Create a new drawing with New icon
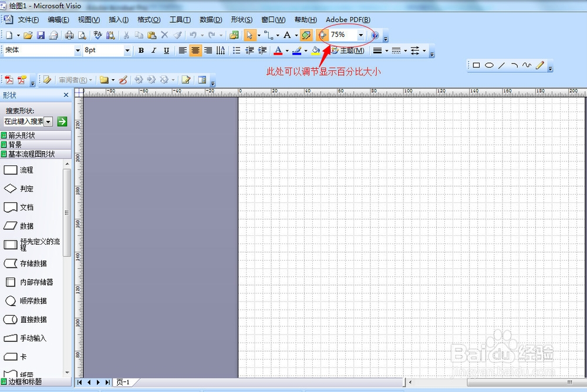The width and height of the screenshot is (587, 392). (x=9, y=35)
